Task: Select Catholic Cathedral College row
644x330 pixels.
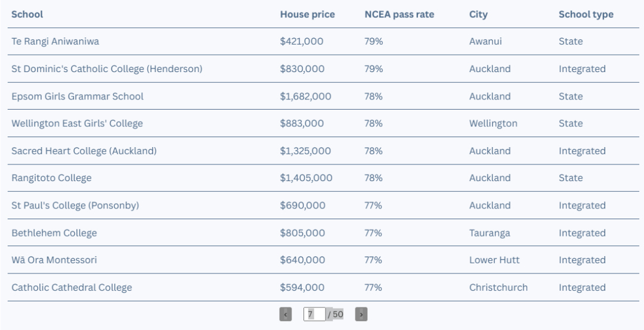Action: [x=323, y=287]
